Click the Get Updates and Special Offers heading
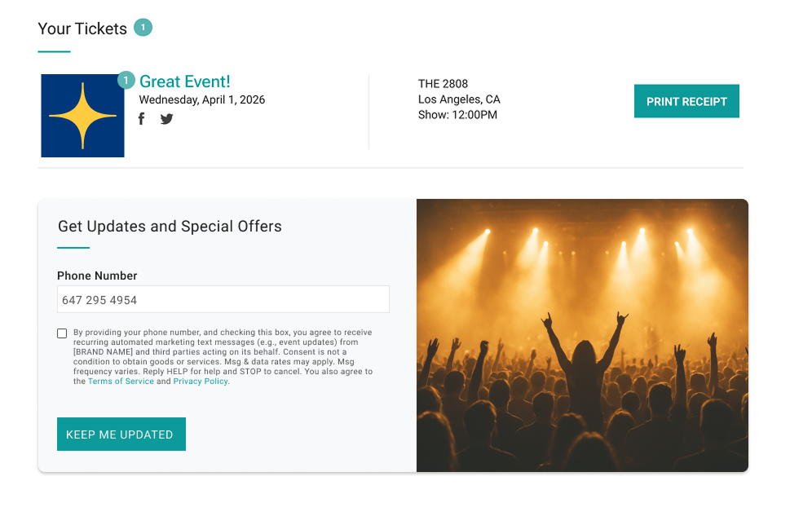812x525 pixels. 170,227
